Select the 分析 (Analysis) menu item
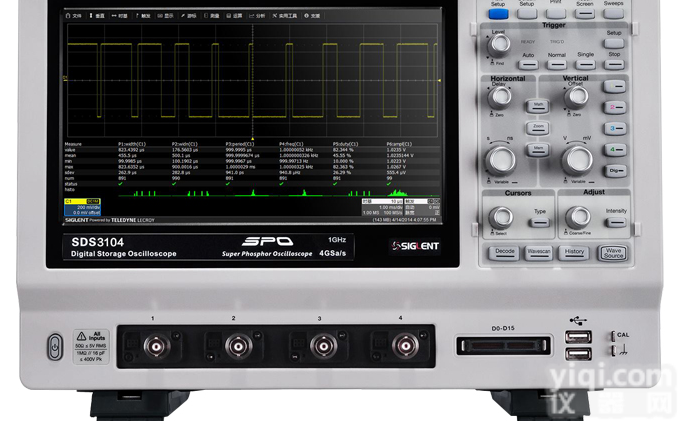Viewport: 679px width, 421px height. click(x=259, y=16)
